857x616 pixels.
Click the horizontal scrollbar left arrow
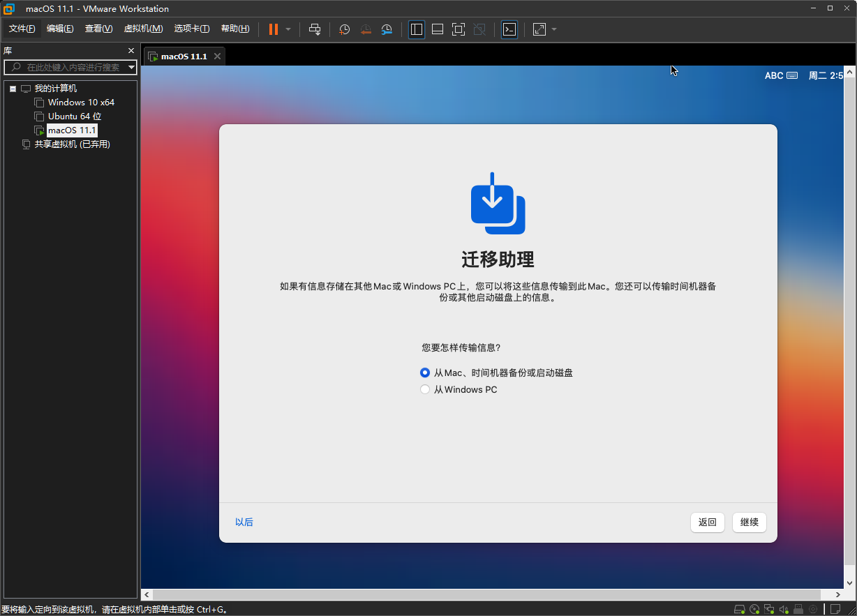point(147,594)
